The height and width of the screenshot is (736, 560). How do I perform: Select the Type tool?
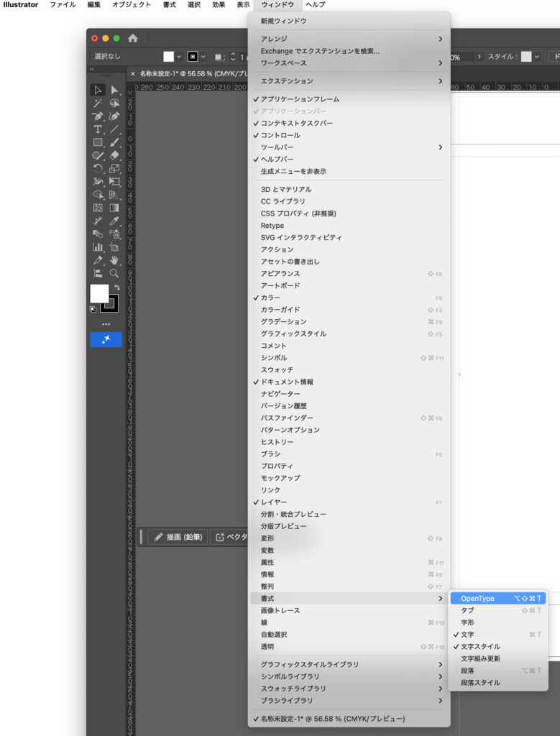[98, 129]
